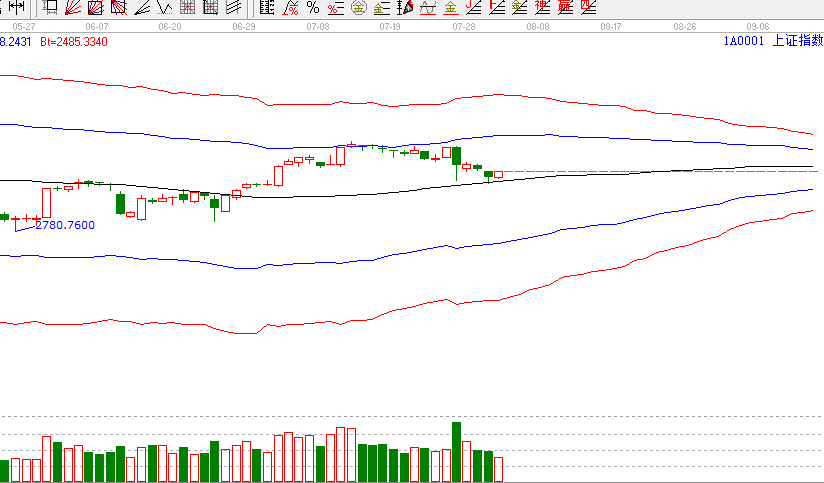Image resolution: width=824 pixels, height=483 pixels.
Task: Click the red percent with curve icon
Action: pyautogui.click(x=290, y=8)
